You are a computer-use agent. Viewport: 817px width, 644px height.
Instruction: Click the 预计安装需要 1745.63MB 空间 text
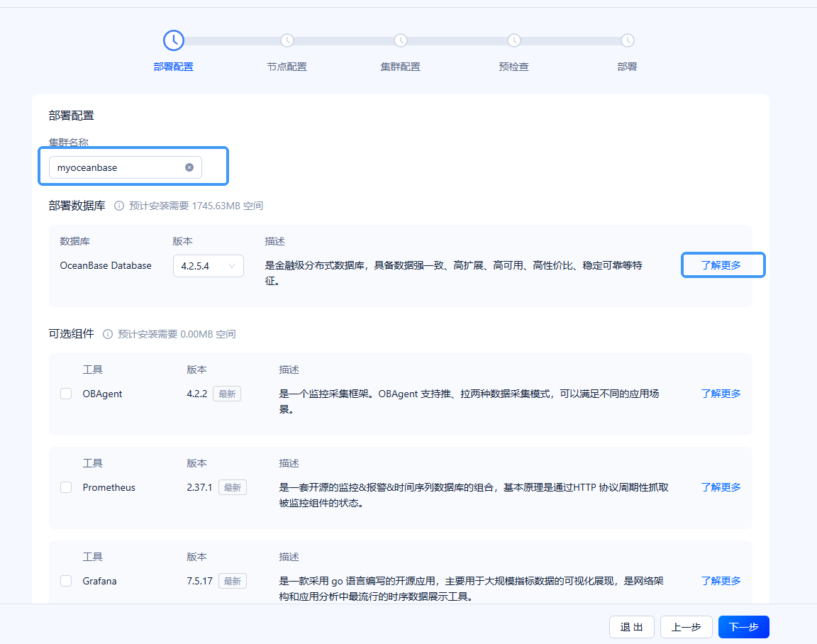[196, 206]
